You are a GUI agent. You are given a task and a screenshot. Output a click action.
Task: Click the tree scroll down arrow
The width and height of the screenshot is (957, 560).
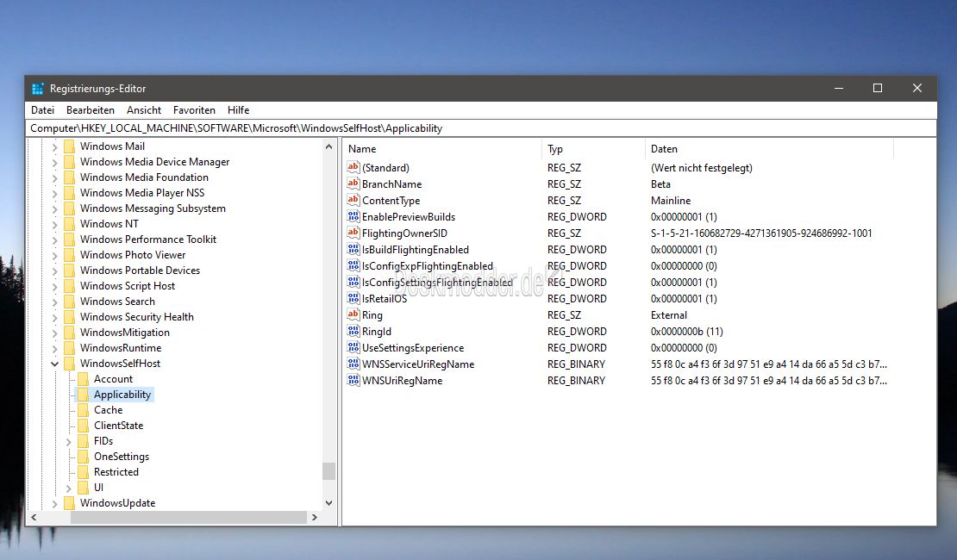coord(329,503)
